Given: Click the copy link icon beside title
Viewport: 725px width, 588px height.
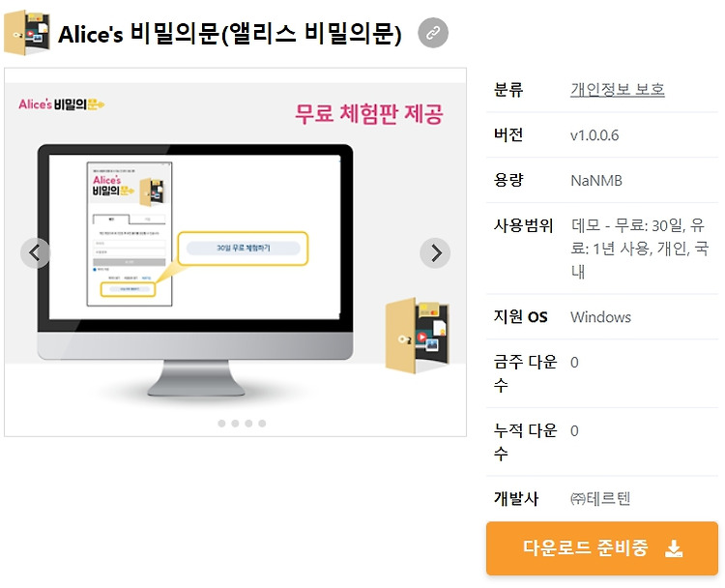Looking at the screenshot, I should tap(433, 33).
